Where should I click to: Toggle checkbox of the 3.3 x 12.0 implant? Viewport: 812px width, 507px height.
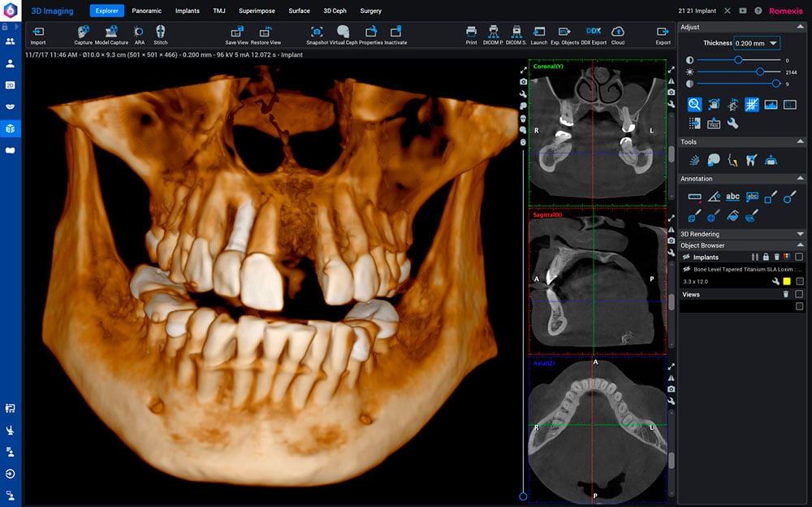[x=800, y=281]
